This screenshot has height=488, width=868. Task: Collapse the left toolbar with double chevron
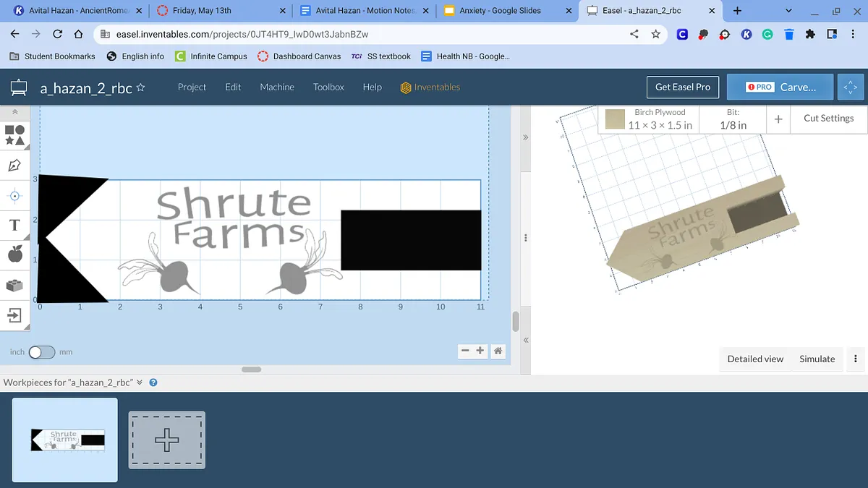[x=14, y=113]
